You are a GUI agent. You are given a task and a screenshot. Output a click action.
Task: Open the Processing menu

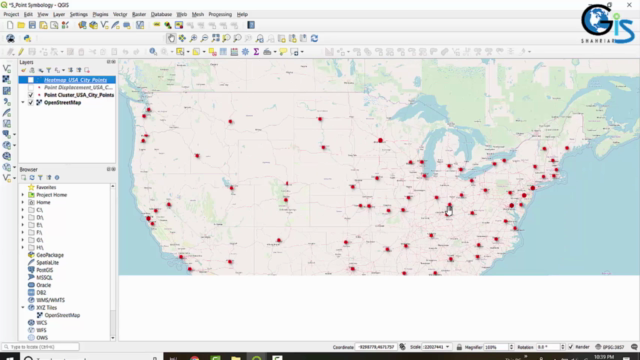[220, 14]
